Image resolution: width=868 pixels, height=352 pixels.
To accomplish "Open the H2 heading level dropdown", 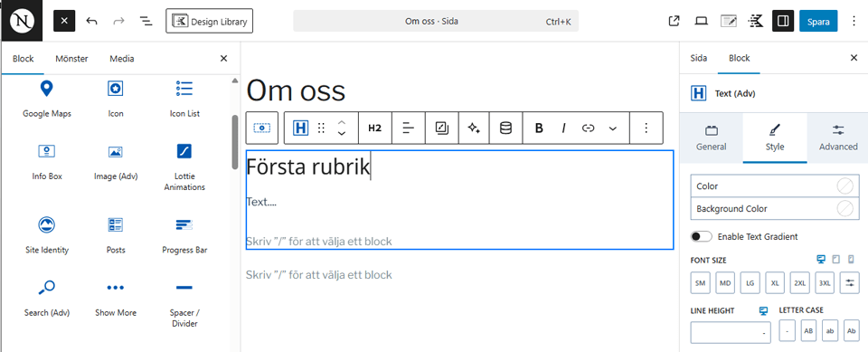I will [x=374, y=128].
